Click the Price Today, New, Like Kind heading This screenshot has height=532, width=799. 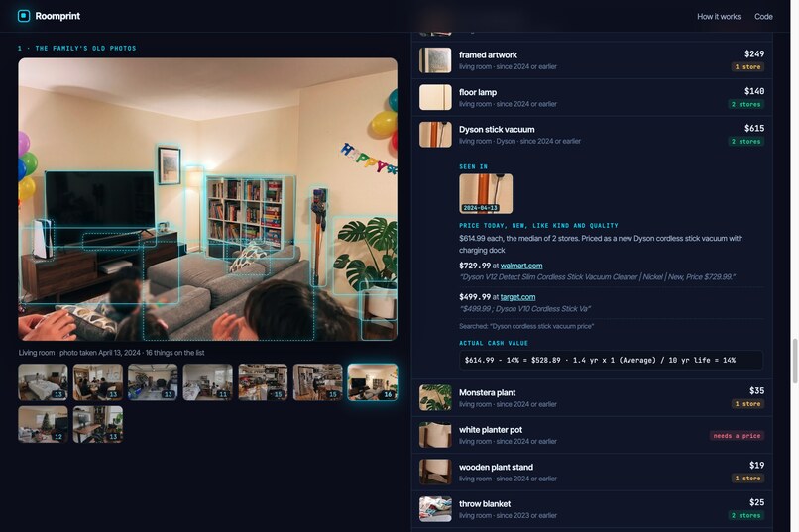coord(538,226)
